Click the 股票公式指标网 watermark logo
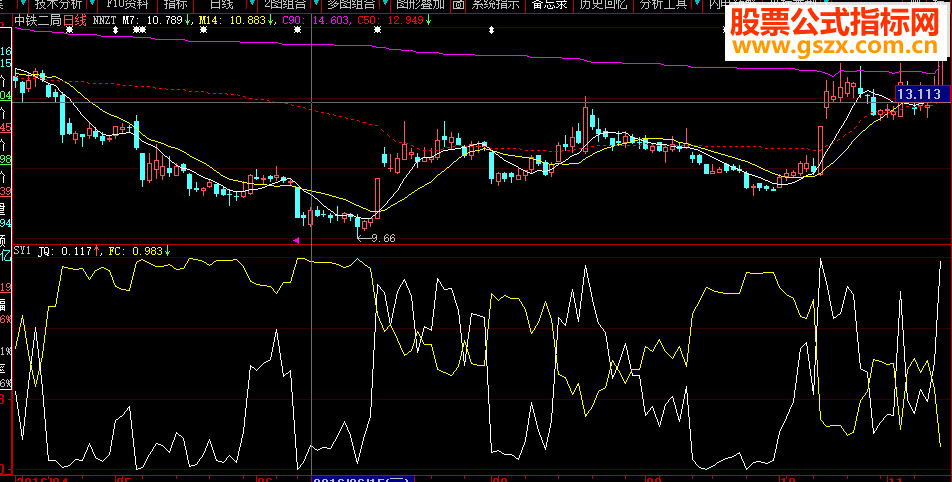 coord(836,21)
